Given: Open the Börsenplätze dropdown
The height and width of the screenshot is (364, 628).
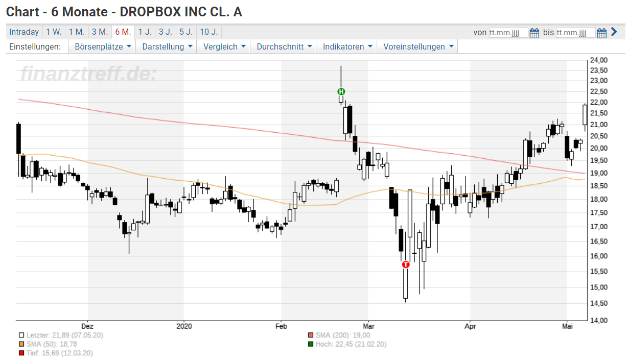Looking at the screenshot, I should [x=103, y=46].
